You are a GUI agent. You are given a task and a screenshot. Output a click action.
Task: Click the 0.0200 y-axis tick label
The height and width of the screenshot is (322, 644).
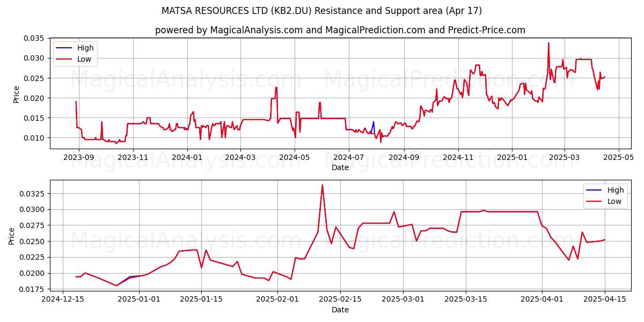pyautogui.click(x=33, y=273)
